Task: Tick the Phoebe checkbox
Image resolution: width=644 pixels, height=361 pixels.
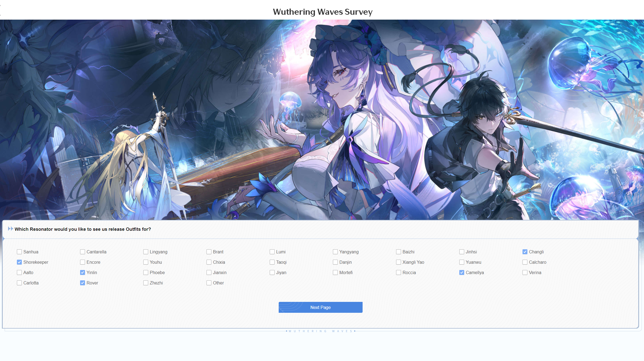Action: [x=146, y=272]
